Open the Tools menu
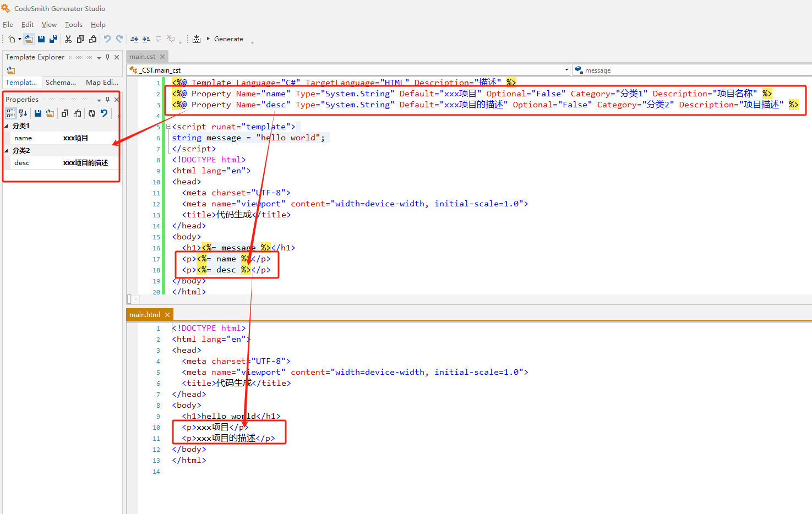Viewport: 812px width, 514px height. click(73, 25)
